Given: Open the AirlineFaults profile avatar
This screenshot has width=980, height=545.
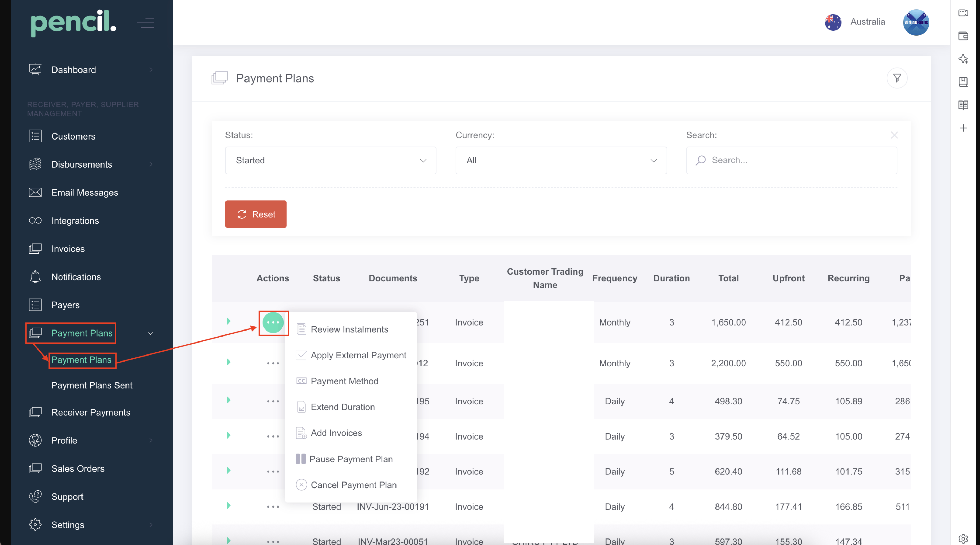Looking at the screenshot, I should tap(916, 22).
